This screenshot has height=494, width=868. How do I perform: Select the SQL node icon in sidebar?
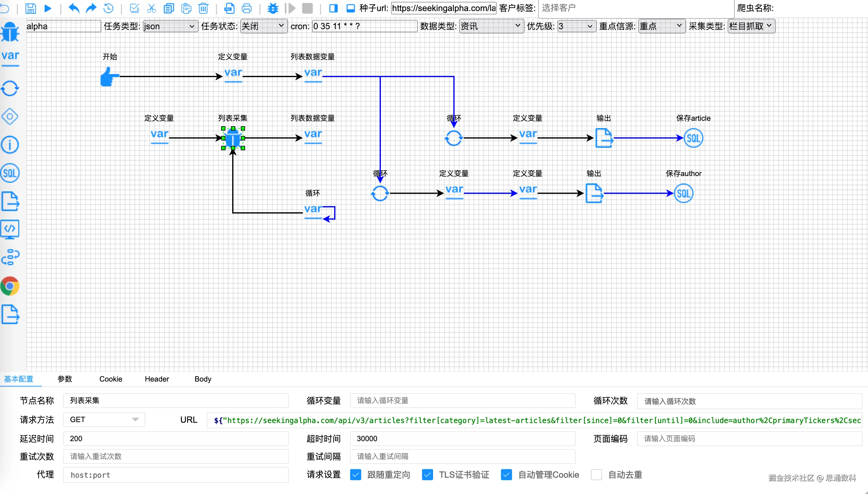click(10, 173)
